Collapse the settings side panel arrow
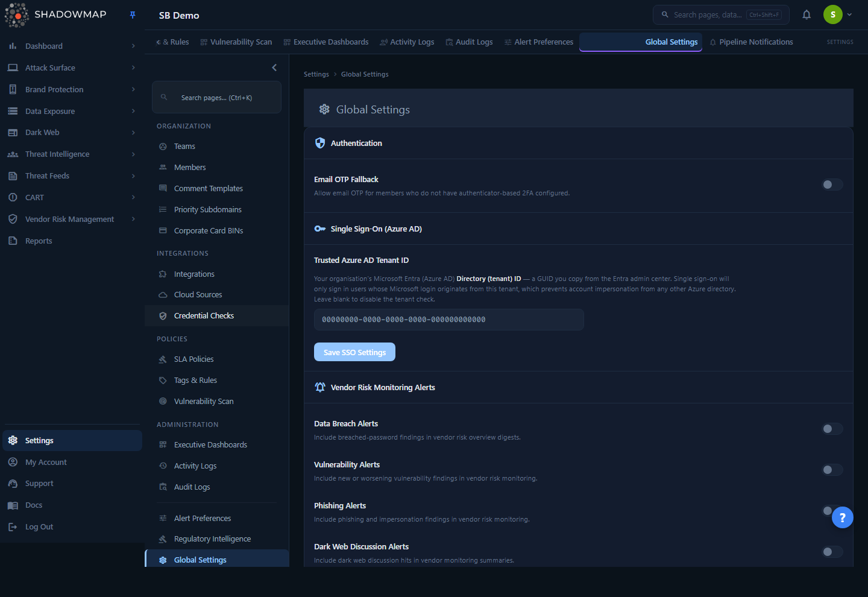The width and height of the screenshot is (868, 597). [274, 68]
